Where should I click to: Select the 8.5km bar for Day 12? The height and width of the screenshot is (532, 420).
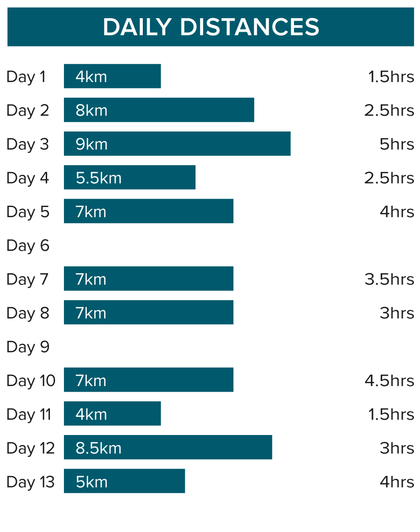tap(168, 448)
